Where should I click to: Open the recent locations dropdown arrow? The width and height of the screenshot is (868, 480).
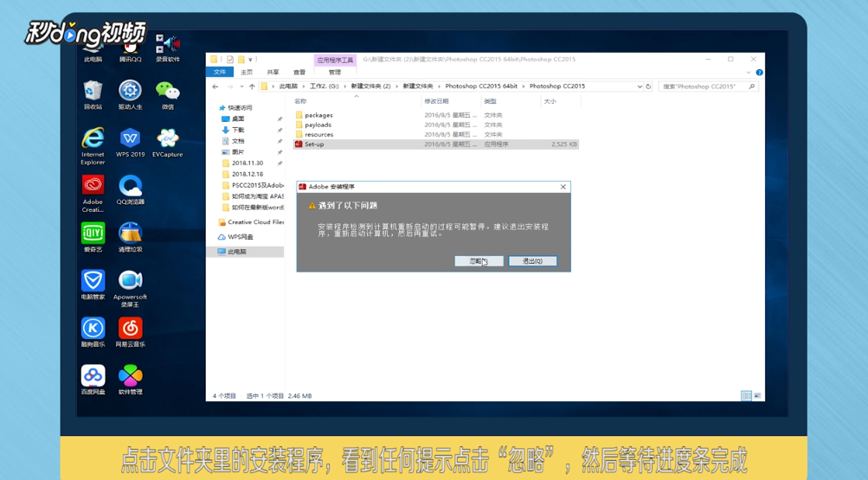[x=241, y=86]
